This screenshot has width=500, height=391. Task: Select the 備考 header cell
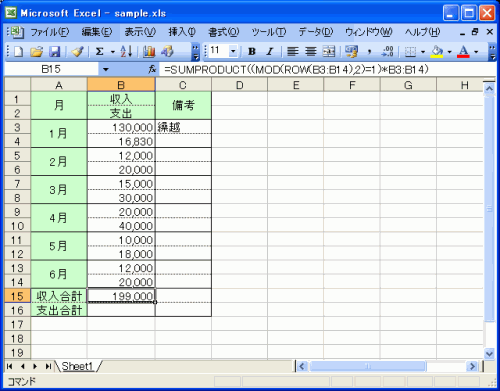pyautogui.click(x=183, y=106)
